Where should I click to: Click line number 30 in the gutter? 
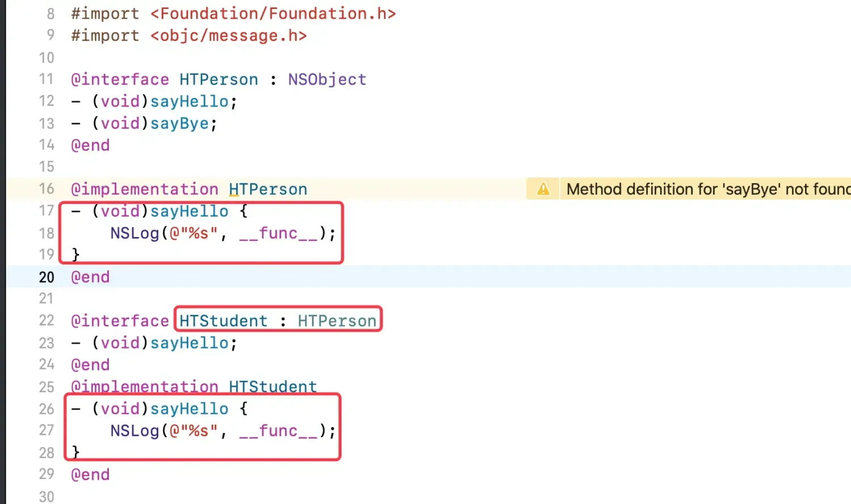(x=47, y=497)
